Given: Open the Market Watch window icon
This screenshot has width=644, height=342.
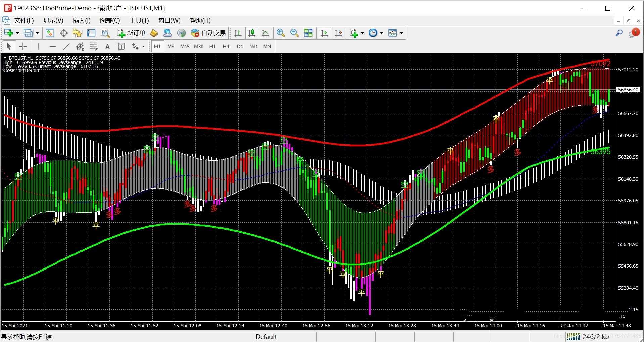Looking at the screenshot, I should point(50,33).
